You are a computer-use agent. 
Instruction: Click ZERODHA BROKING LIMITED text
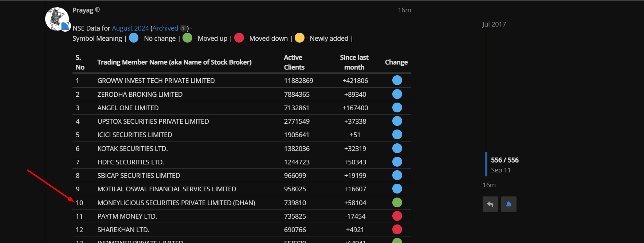(140, 95)
